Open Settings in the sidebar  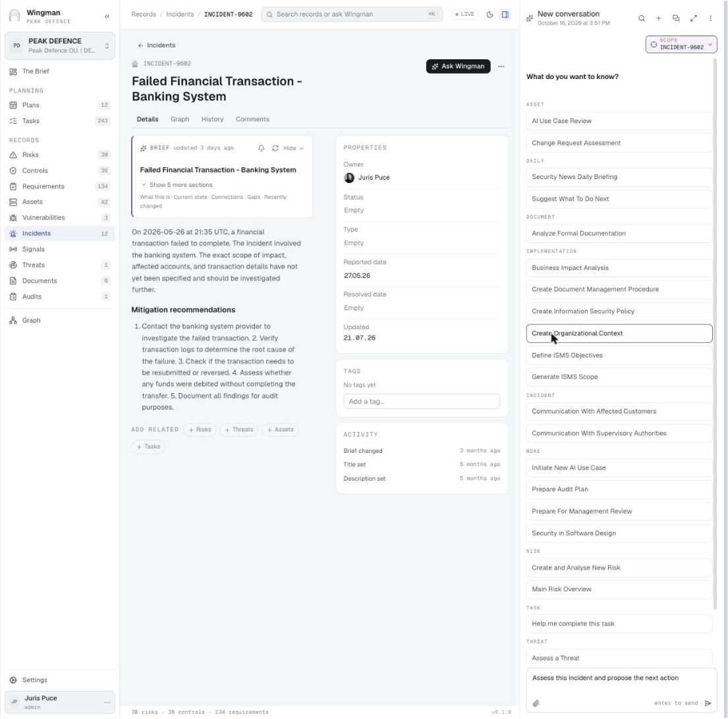[59, 679]
